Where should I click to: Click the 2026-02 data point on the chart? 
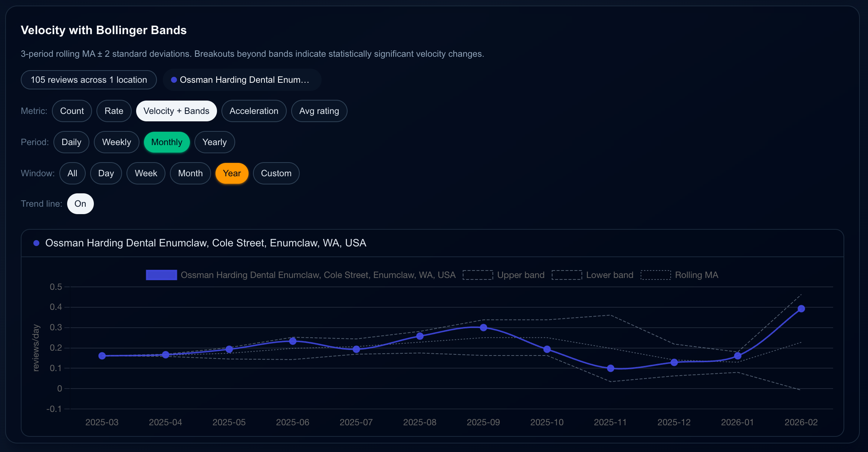tap(801, 308)
